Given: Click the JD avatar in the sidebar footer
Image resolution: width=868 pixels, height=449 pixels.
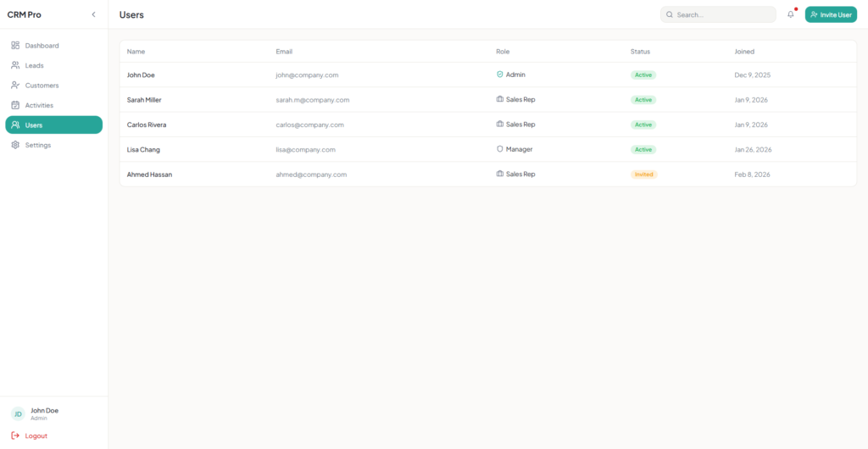Looking at the screenshot, I should click(18, 414).
